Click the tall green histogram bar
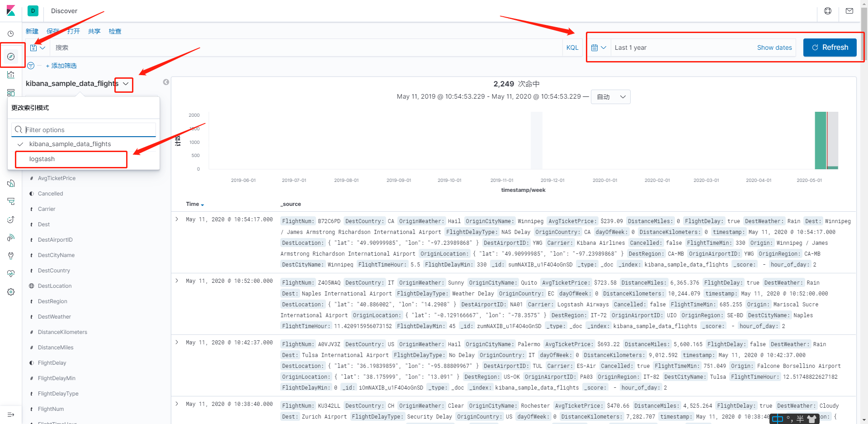The height and width of the screenshot is (424, 868). point(820,140)
